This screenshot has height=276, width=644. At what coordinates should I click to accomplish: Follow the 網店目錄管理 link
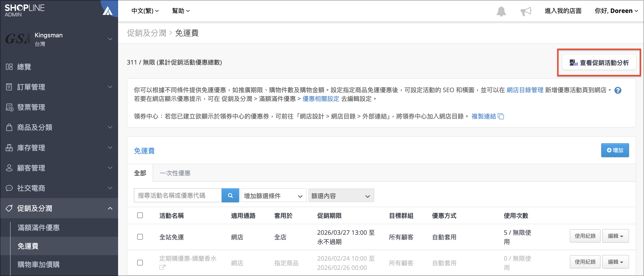(525, 90)
